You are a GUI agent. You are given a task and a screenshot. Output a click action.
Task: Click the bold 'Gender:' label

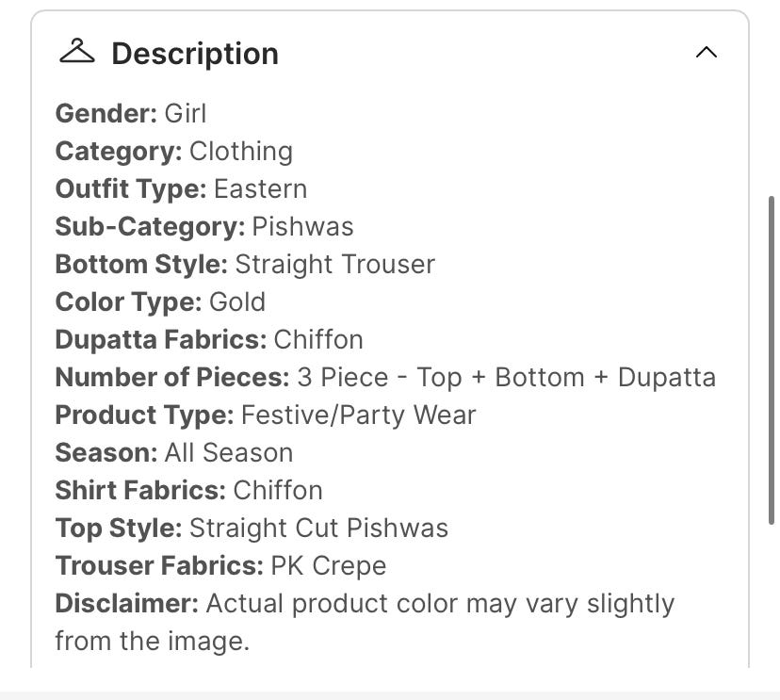tap(106, 114)
